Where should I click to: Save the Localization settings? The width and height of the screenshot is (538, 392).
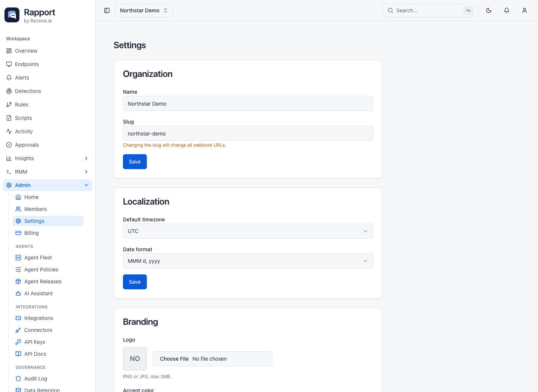coord(135,282)
